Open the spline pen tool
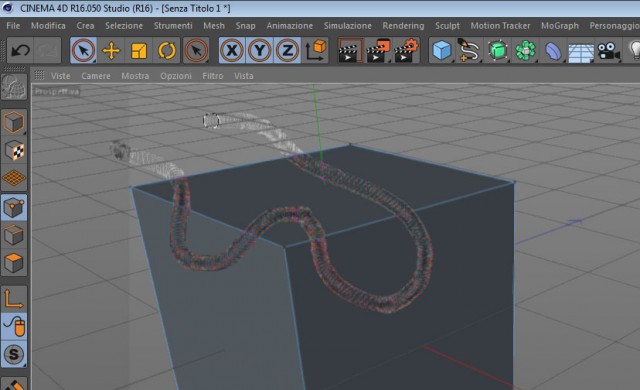This screenshot has width=640, height=390. [x=469, y=51]
